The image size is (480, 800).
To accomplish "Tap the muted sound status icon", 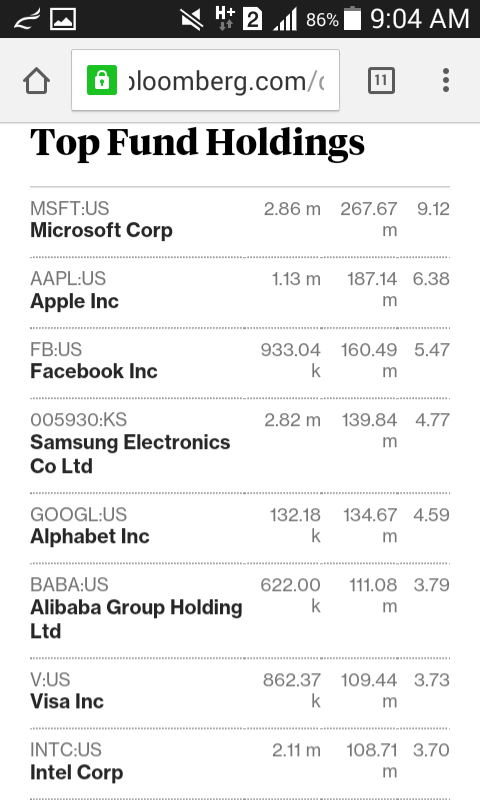I will coord(192,19).
